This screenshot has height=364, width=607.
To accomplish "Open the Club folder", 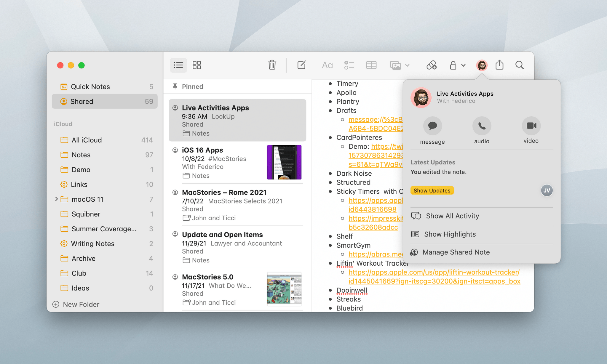I will tap(105, 273).
